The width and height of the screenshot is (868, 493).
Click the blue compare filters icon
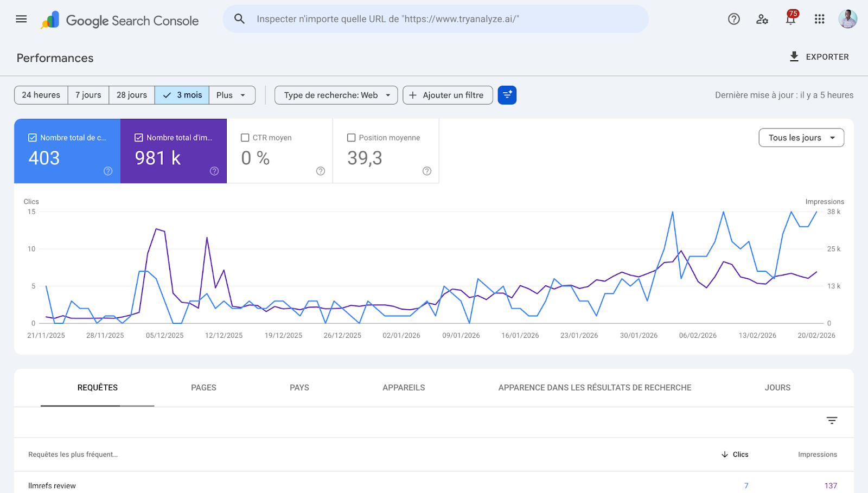tap(507, 95)
